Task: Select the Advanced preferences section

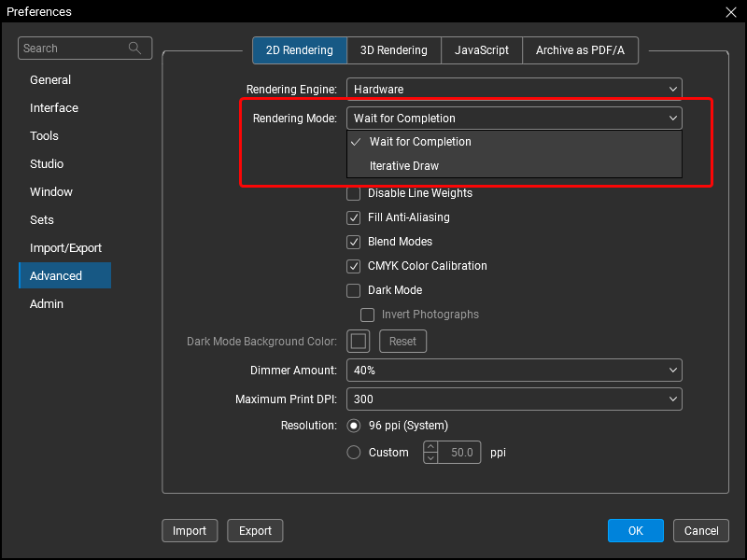Action: click(64, 275)
